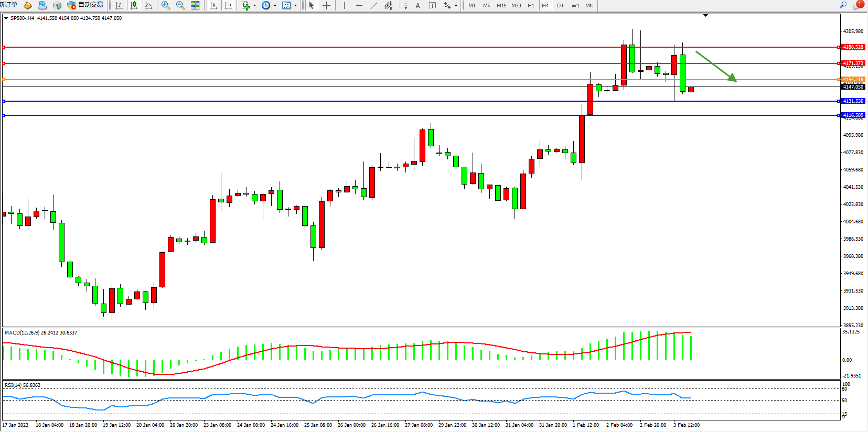Image resolution: width=868 pixels, height=432 pixels.
Task: Pick the Fibonacci retracement tool
Action: tap(403, 5)
